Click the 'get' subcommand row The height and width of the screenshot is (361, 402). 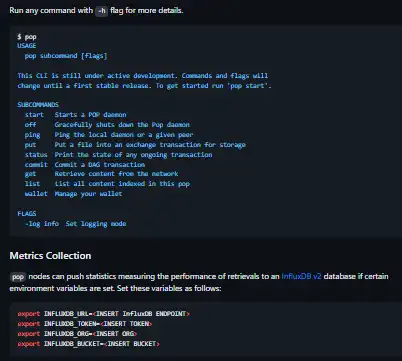click(x=101, y=174)
